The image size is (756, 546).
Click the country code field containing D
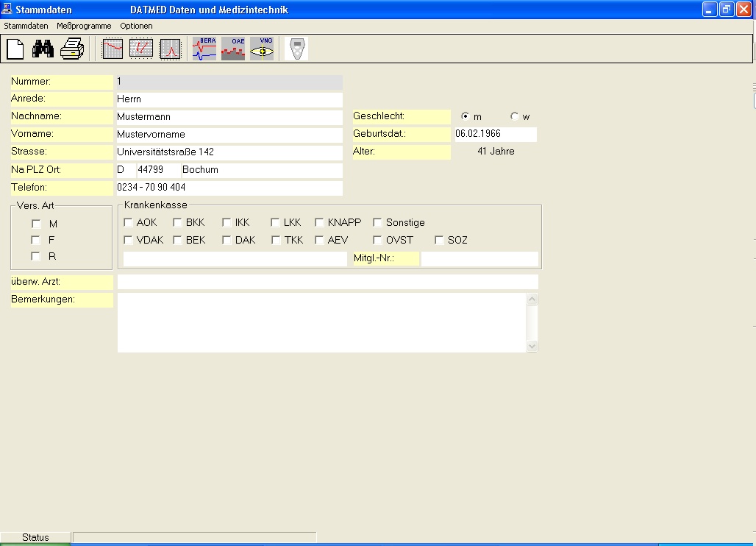126,170
